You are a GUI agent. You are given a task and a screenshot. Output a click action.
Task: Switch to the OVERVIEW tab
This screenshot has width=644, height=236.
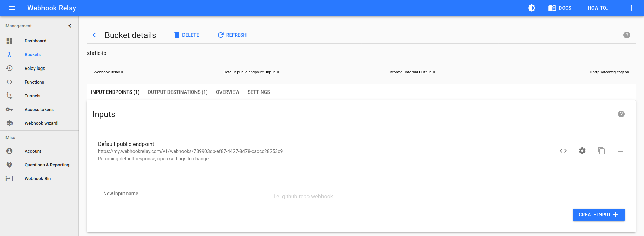228,92
